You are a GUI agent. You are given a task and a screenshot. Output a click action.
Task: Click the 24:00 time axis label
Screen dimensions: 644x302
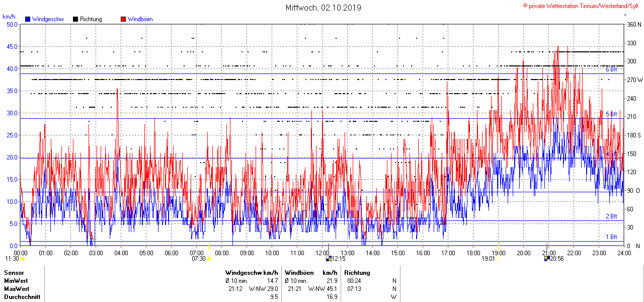click(x=624, y=253)
